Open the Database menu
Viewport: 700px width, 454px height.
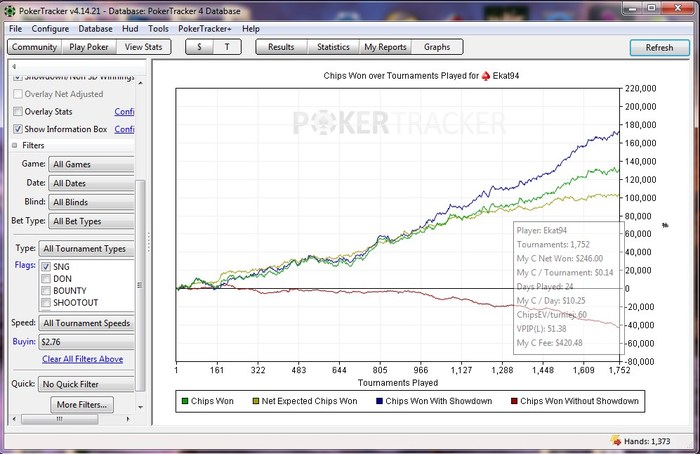[95, 29]
